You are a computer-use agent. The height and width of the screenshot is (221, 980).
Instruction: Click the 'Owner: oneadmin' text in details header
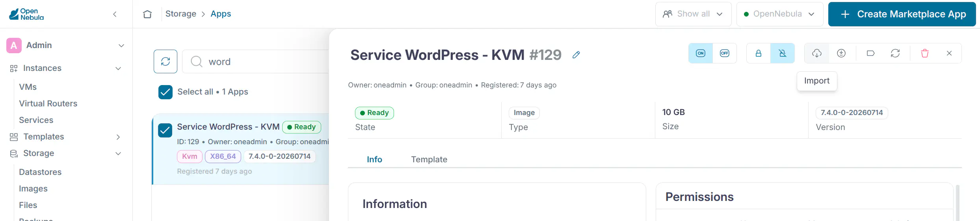pyautogui.click(x=377, y=85)
